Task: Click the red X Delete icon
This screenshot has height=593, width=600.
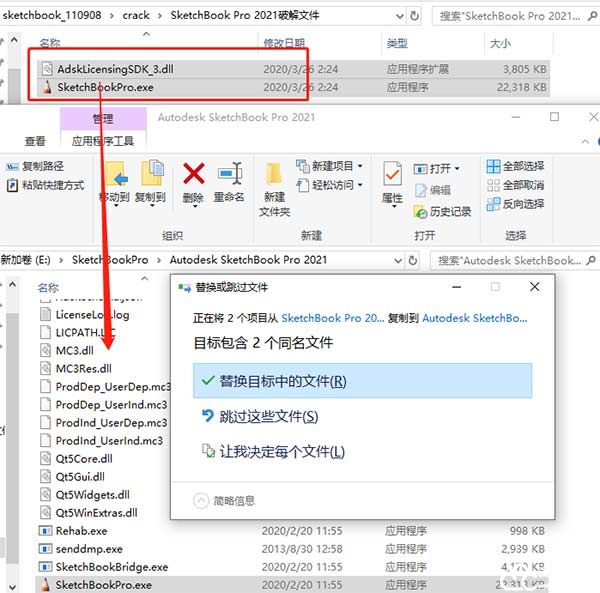Action: click(x=194, y=173)
